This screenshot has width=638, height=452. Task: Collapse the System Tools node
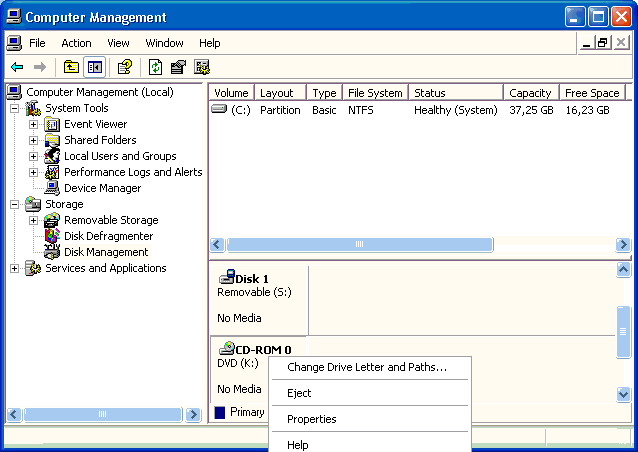(15, 109)
